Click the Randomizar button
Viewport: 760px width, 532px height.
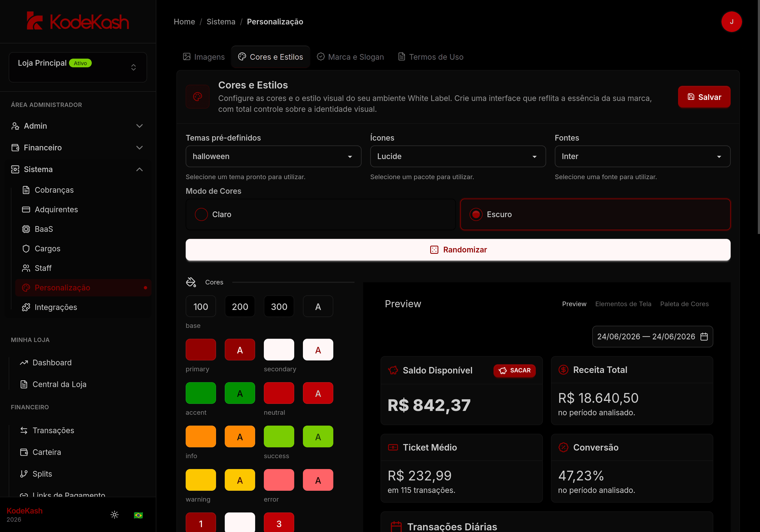click(458, 250)
